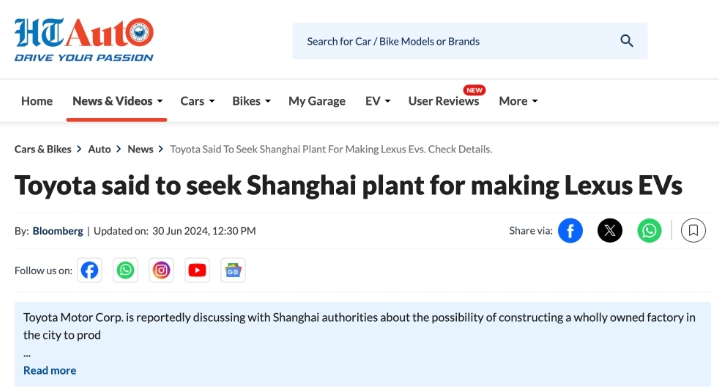719x392 pixels.
Task: Follow HT Auto on WhatsApp
Action: coord(125,271)
